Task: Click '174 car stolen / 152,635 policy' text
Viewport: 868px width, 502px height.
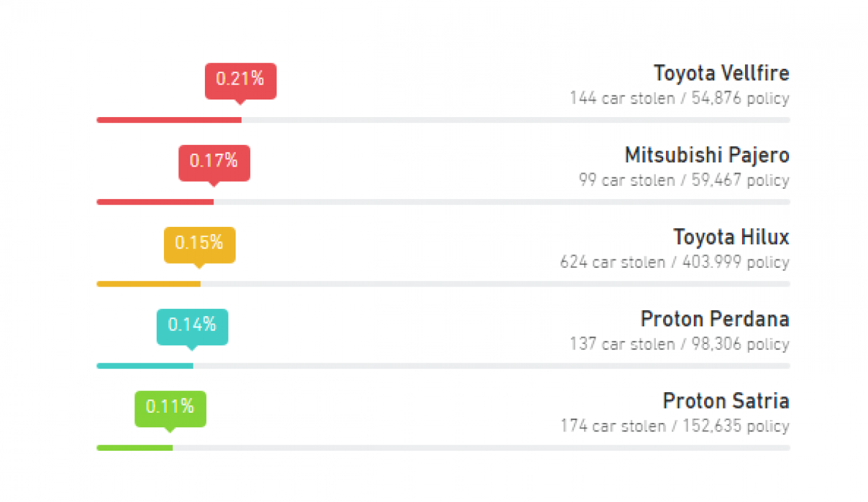Action: pos(675,427)
